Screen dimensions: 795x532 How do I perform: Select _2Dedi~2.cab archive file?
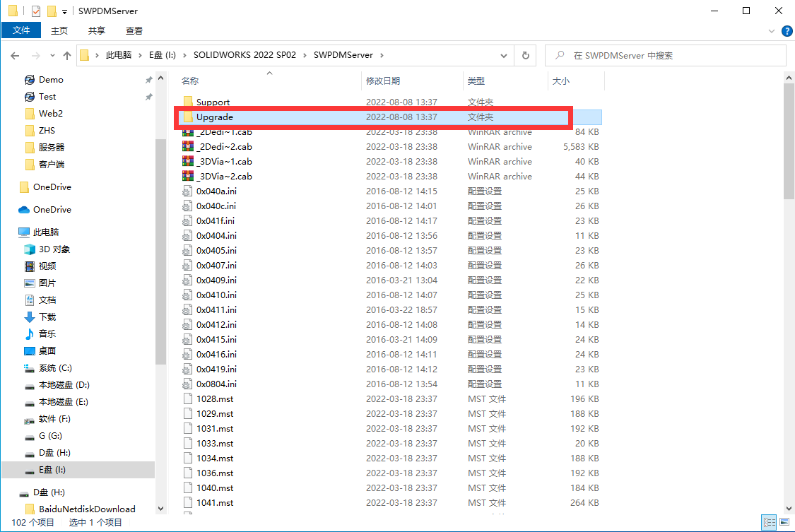point(224,146)
